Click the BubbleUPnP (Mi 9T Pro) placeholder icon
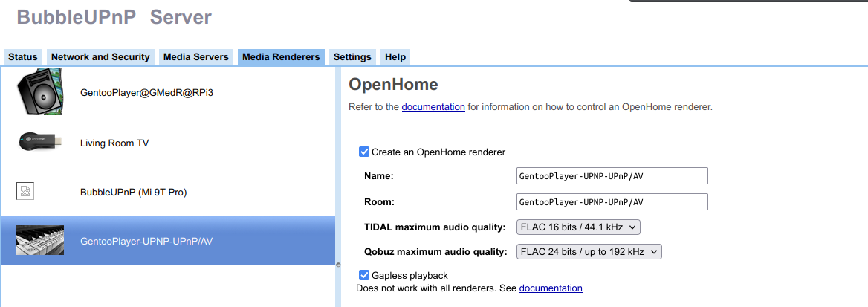Viewport: 868px width, 307px height. pos(25,192)
